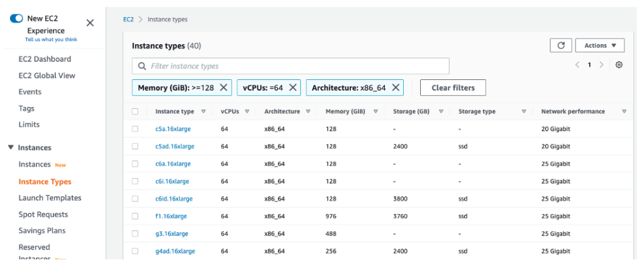The width and height of the screenshot is (644, 267).
Task: Open the c5a.16xlarge instance type link
Action: point(173,128)
